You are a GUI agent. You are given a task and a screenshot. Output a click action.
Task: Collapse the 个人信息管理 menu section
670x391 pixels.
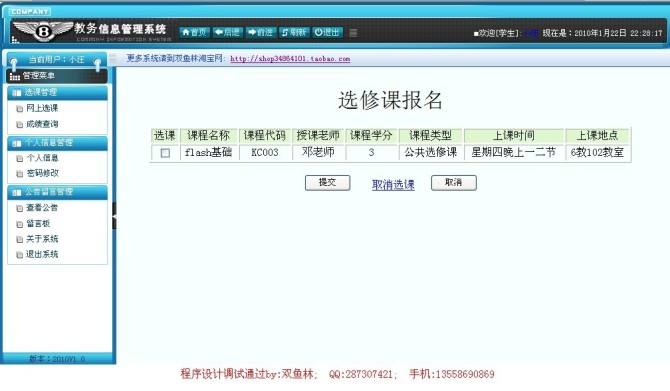click(57, 143)
